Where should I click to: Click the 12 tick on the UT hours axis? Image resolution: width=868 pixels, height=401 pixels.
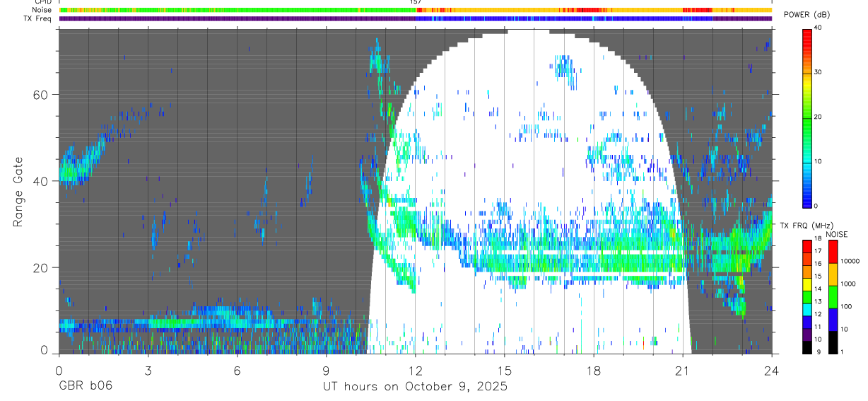click(416, 371)
